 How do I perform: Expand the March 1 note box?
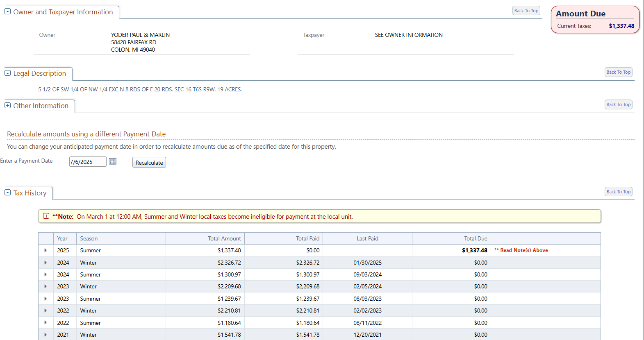46,216
